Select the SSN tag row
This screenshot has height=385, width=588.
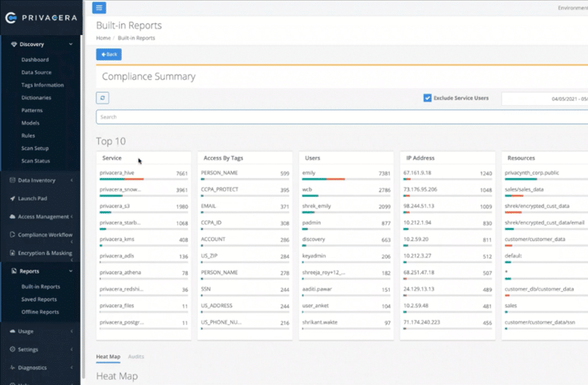click(245, 291)
